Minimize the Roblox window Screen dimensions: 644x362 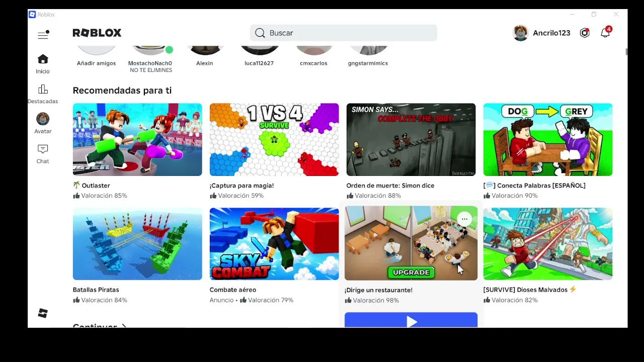coord(573,15)
